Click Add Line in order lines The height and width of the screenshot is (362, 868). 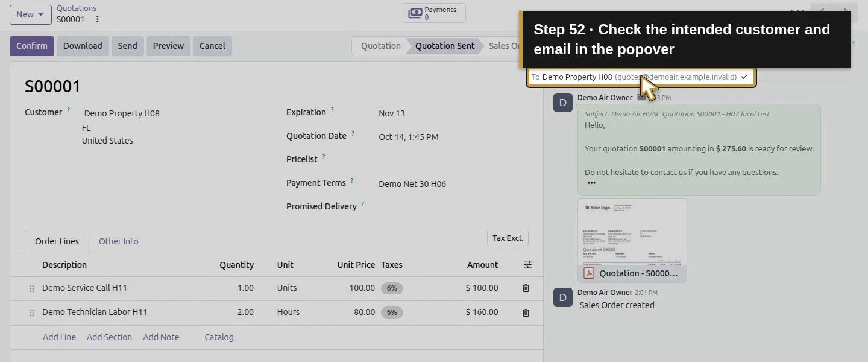tap(59, 337)
